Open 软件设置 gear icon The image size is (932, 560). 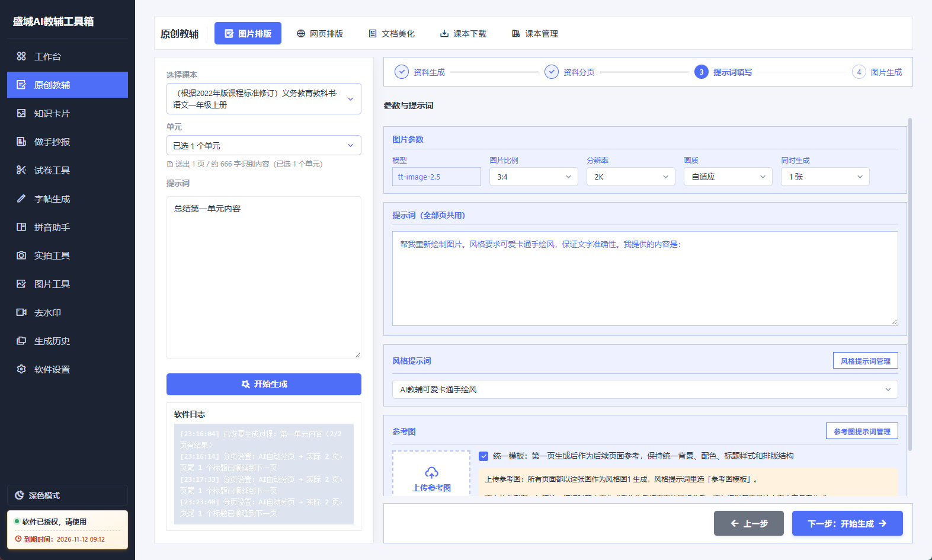tap(21, 369)
